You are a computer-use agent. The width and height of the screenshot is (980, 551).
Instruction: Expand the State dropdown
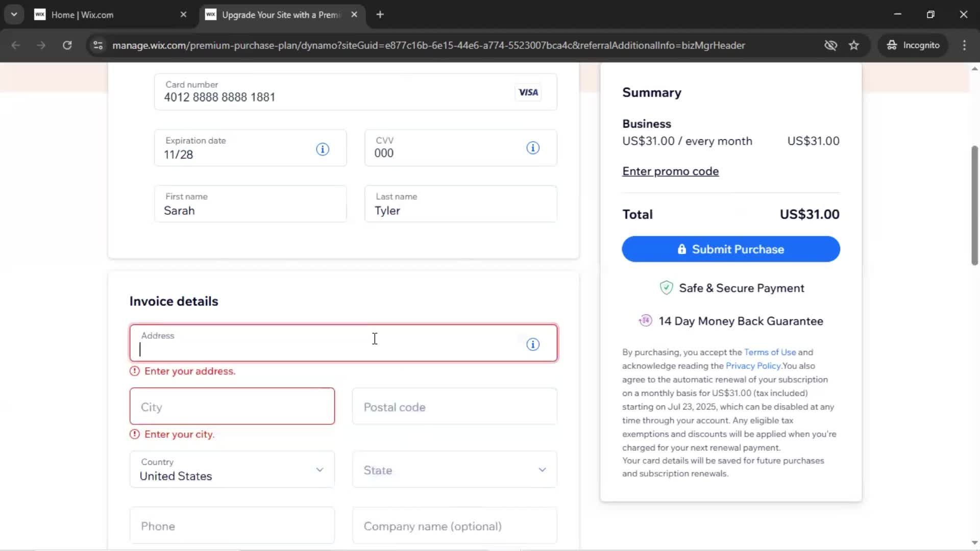click(454, 469)
